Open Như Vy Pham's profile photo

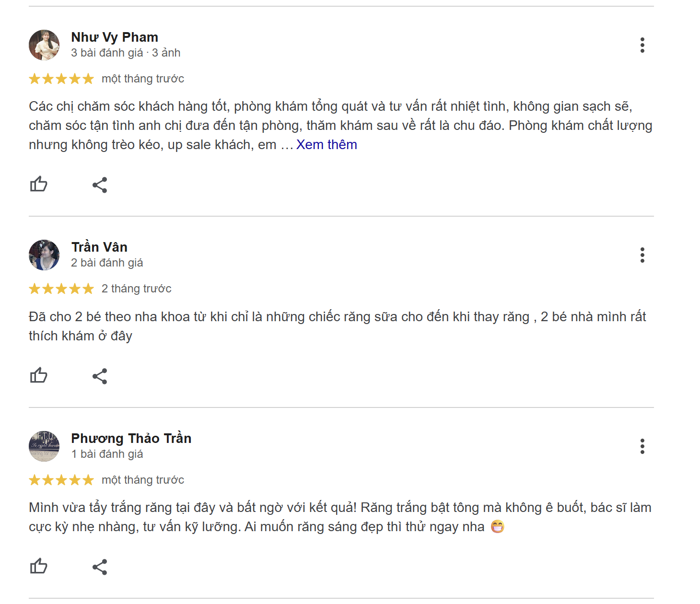tap(44, 44)
